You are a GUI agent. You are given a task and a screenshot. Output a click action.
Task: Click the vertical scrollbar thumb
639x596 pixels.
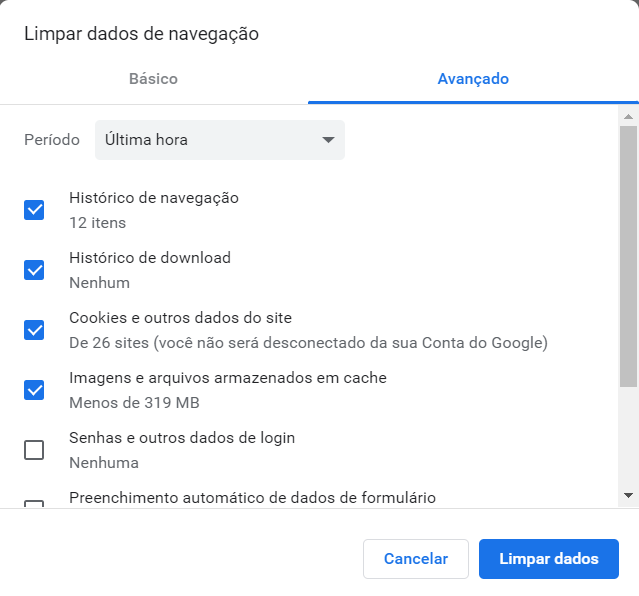[628, 255]
